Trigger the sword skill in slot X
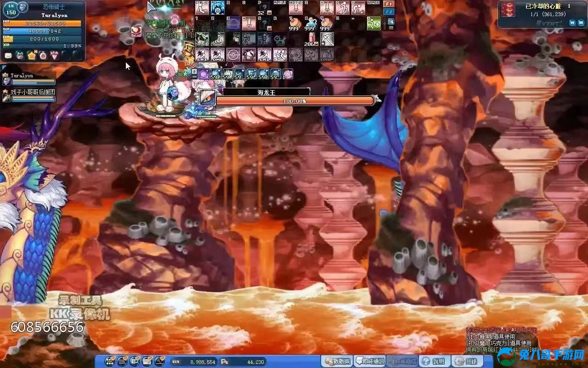Image resolution: width=588 pixels, height=368 pixels. point(327,8)
